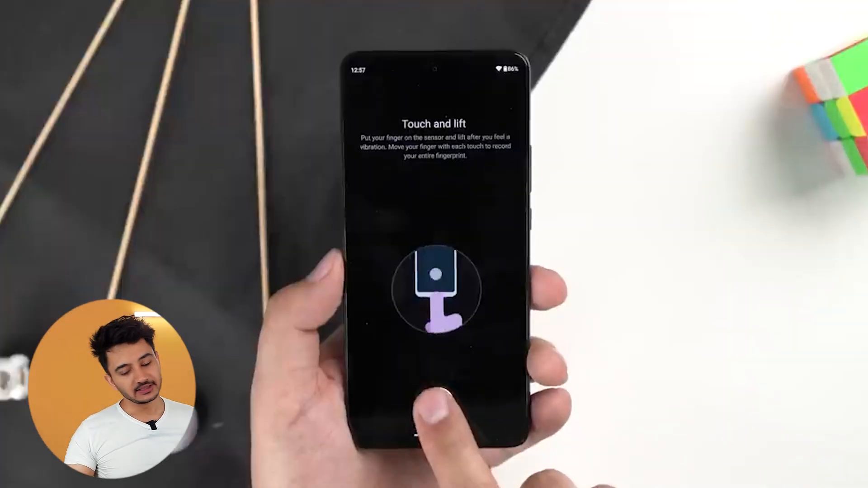
Task: Tap the 'Touch and lift' heading text
Action: 434,123
